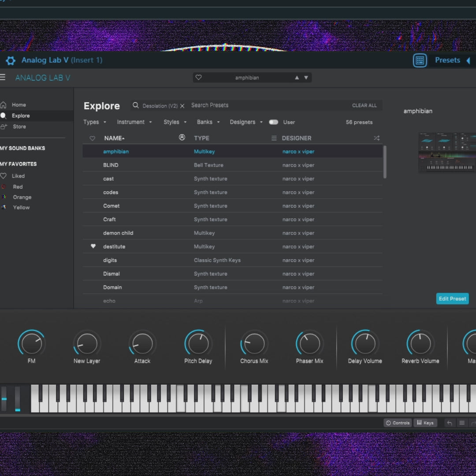The image size is (476, 476).
Task: Open the Analog Lab hamburger menu
Action: pos(3,78)
